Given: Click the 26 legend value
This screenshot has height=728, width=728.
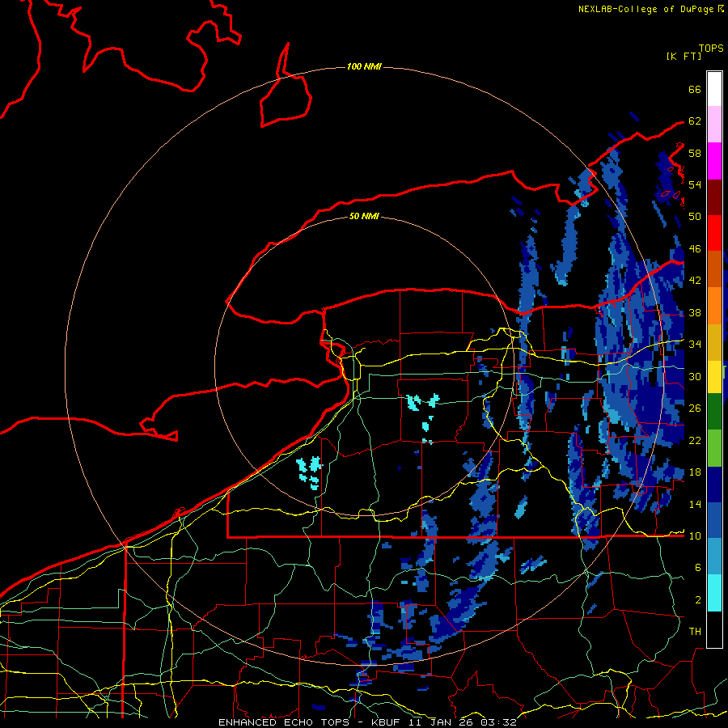Looking at the screenshot, I should pos(695,408).
